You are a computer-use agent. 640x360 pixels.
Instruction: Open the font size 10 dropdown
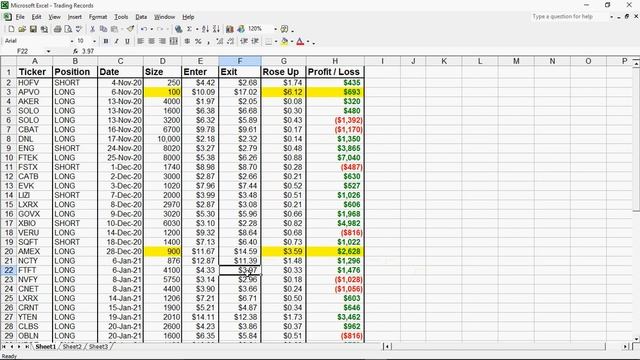(94, 41)
